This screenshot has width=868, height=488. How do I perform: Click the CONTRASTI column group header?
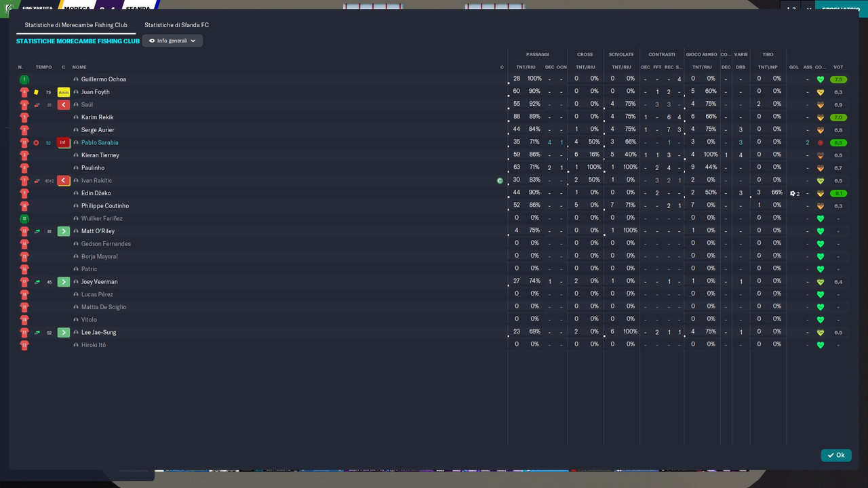(662, 55)
